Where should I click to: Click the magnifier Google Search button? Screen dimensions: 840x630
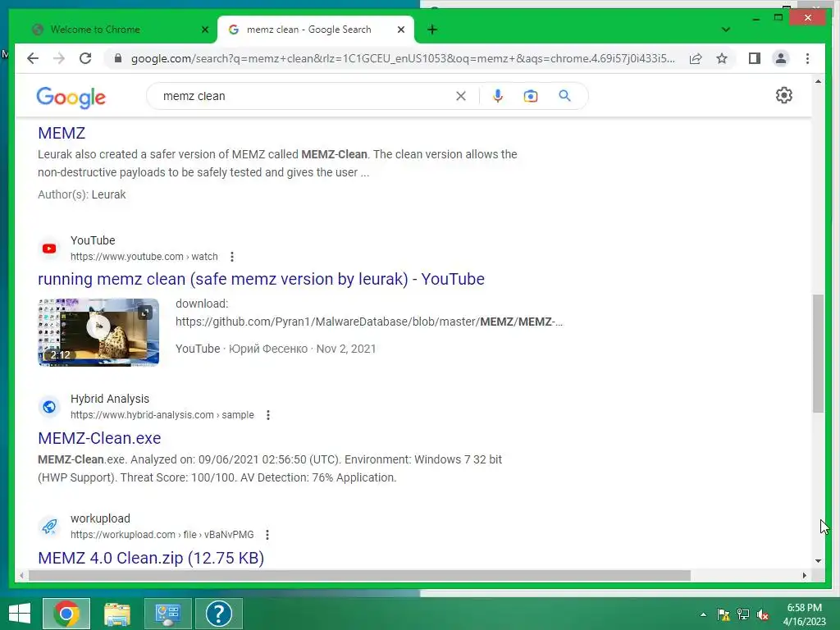pyautogui.click(x=564, y=96)
